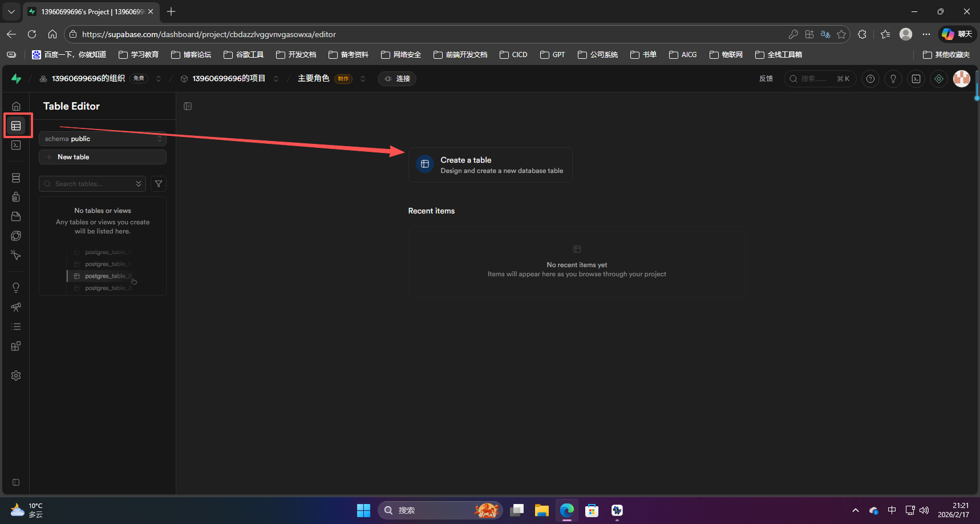Viewport: 980px width, 524px height.
Task: Toggle sidebar expand at bottom left
Action: [16, 482]
